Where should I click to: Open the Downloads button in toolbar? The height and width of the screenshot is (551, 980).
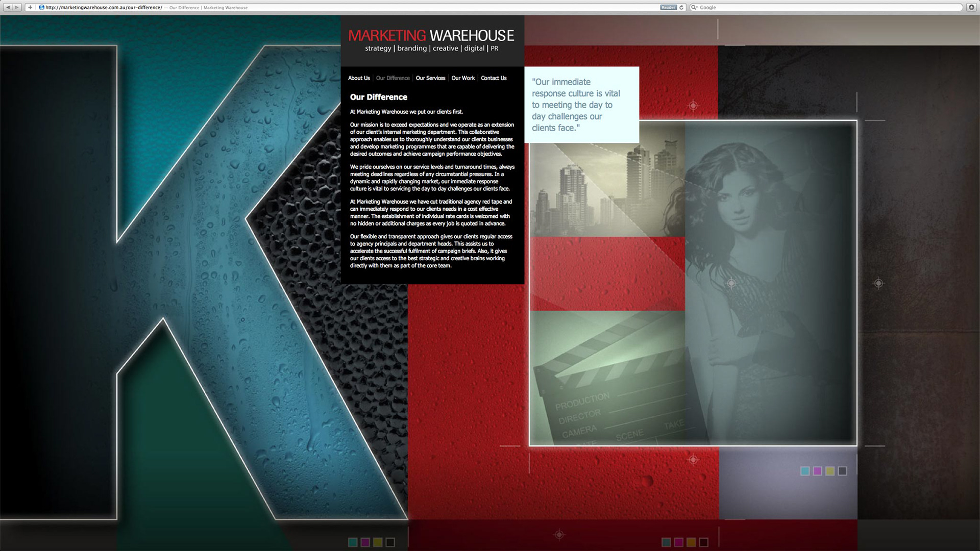(x=971, y=7)
